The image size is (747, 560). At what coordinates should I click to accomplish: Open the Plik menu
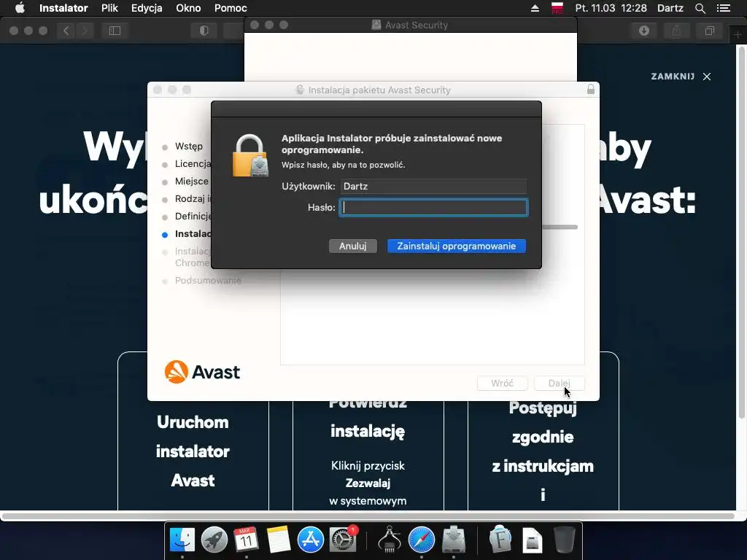click(x=109, y=8)
